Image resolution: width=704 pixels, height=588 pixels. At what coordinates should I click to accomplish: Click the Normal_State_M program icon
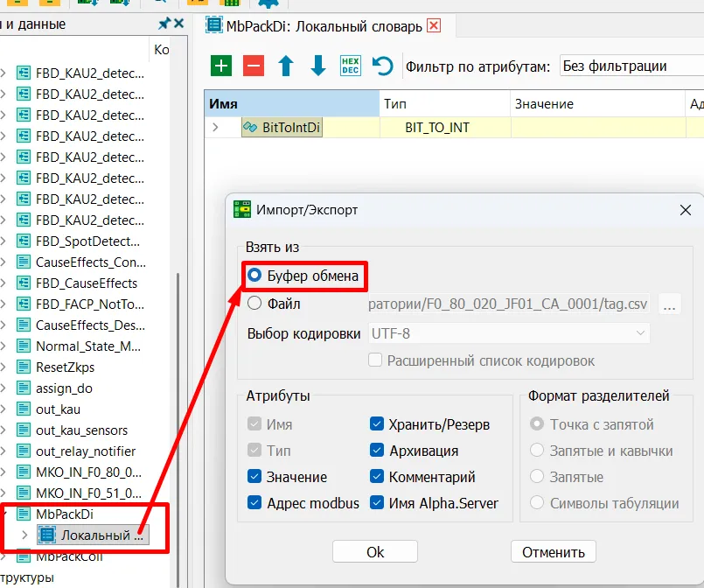24,346
